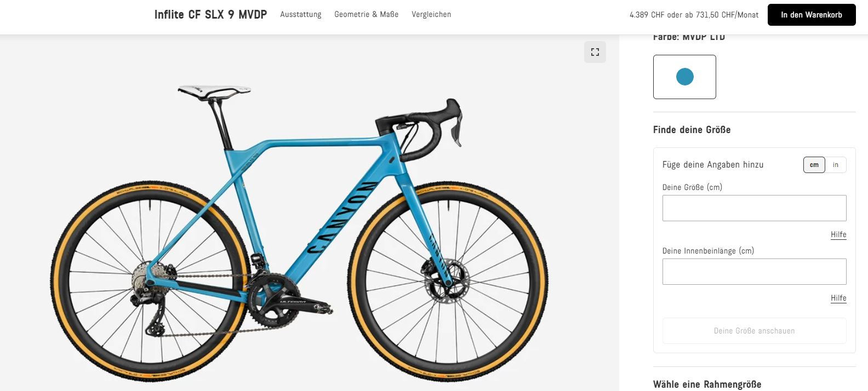This screenshot has width=868, height=391.
Task: Open the Hilfe link below the Größe field
Action: [x=838, y=234]
